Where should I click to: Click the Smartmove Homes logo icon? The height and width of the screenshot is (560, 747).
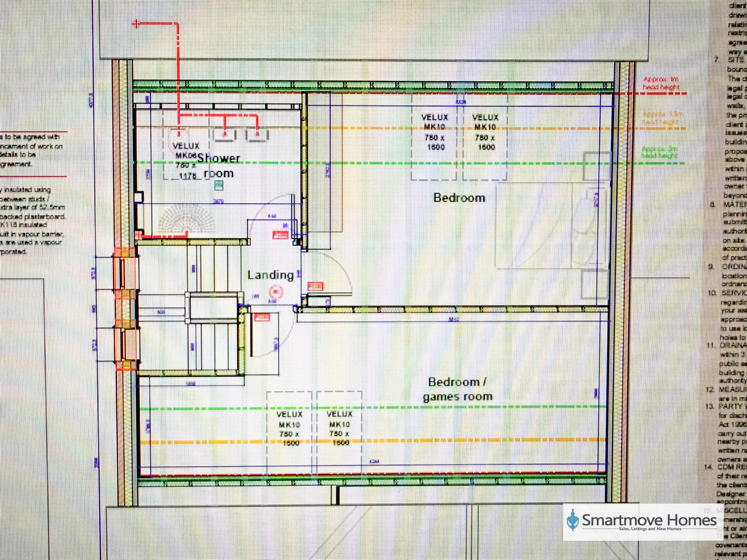(573, 520)
